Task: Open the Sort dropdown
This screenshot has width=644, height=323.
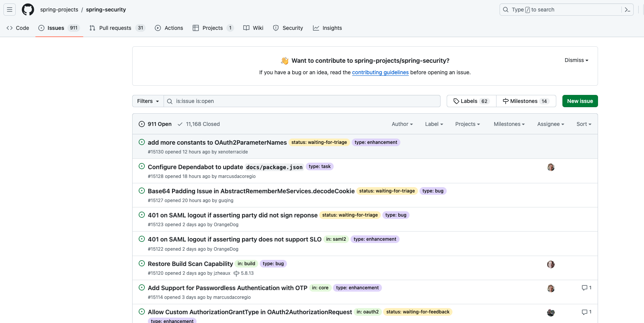Action: [x=584, y=124]
